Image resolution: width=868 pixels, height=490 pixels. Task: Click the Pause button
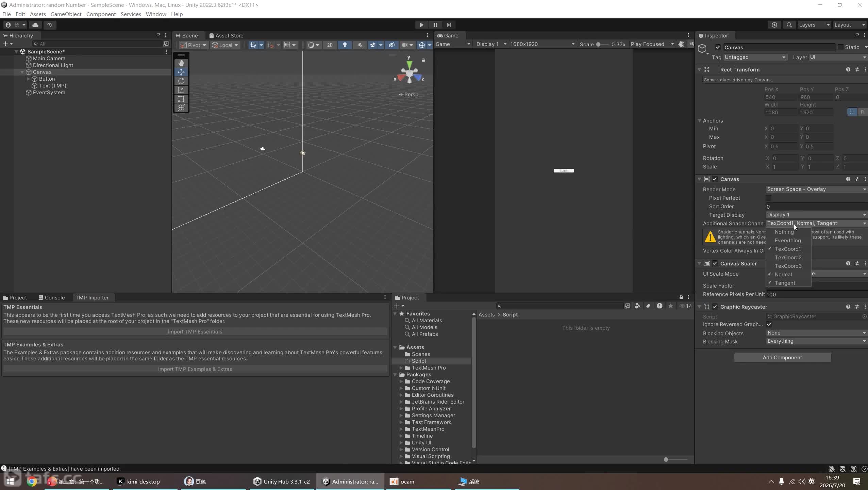click(435, 25)
